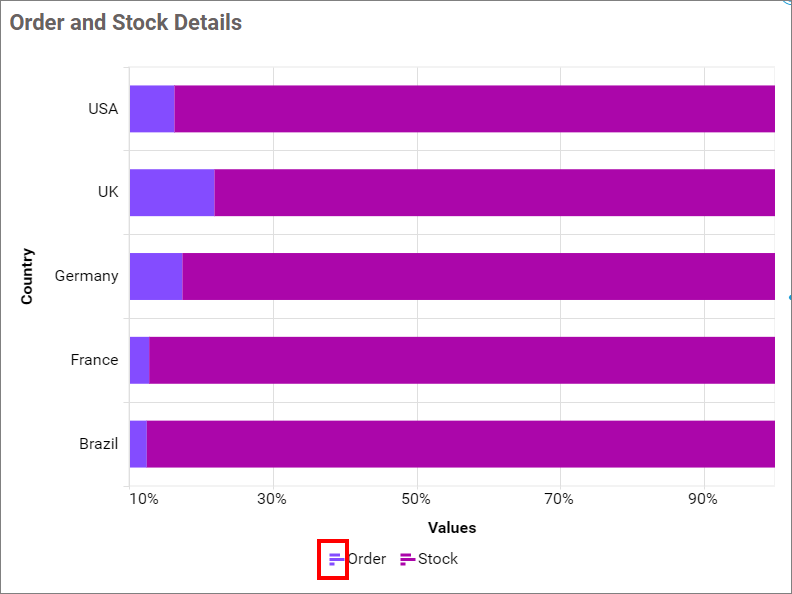The height and width of the screenshot is (594, 792).
Task: Click the UK Stock bar segment
Action: point(495,193)
